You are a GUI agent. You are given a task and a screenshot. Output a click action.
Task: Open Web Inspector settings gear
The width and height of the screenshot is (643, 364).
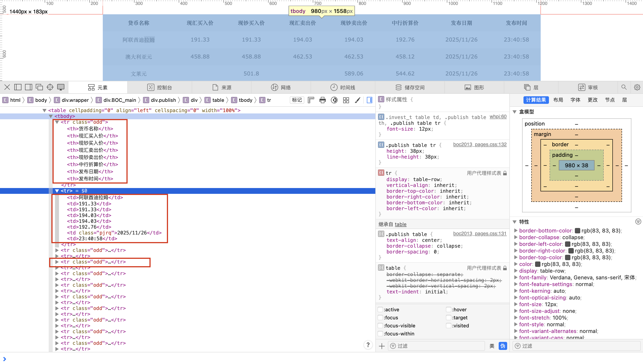637,87
